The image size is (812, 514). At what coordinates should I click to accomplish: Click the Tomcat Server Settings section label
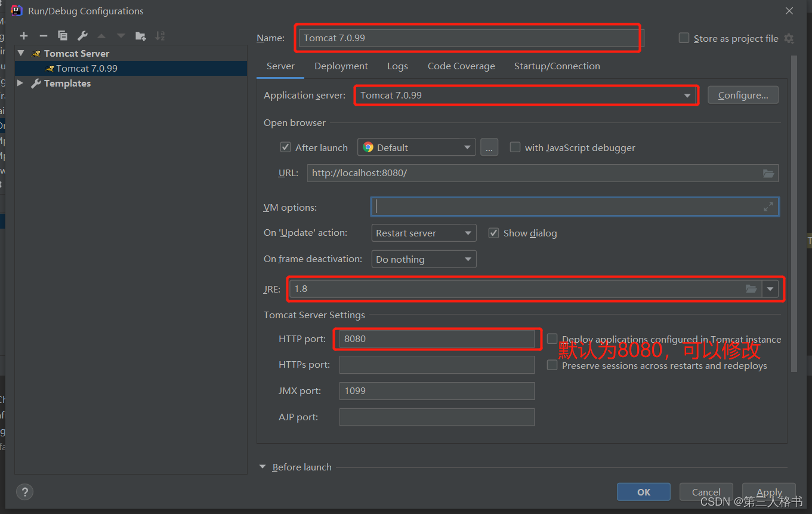pos(314,315)
